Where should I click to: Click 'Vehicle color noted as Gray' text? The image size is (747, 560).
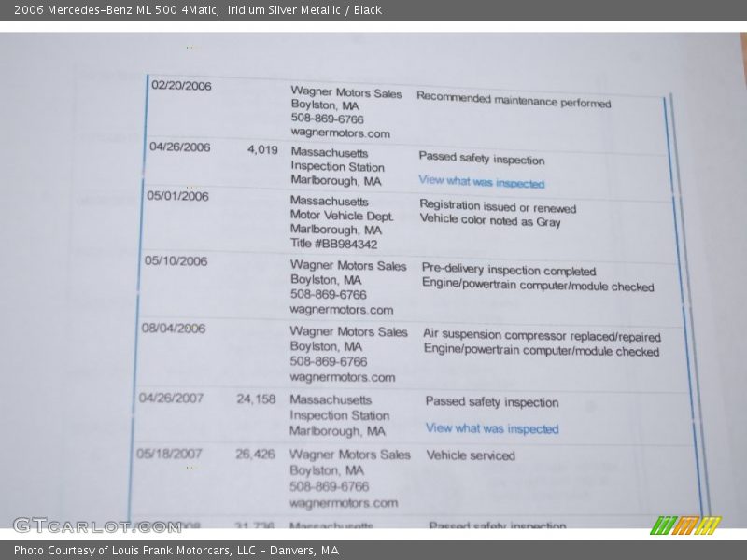(x=489, y=220)
